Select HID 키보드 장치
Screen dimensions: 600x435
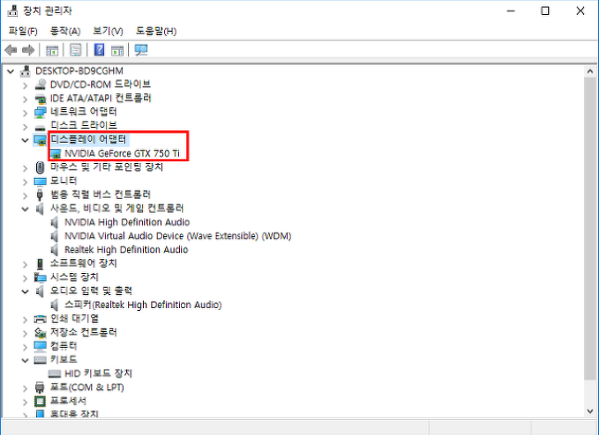point(98,373)
